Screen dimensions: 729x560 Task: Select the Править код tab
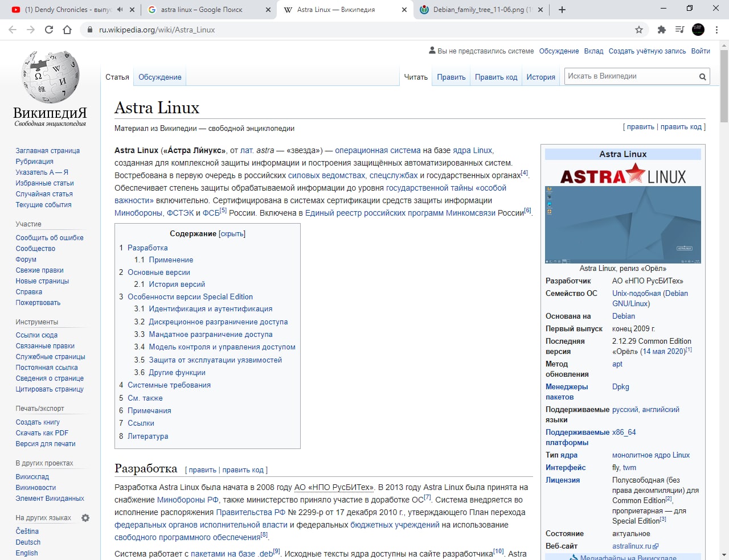(x=496, y=77)
